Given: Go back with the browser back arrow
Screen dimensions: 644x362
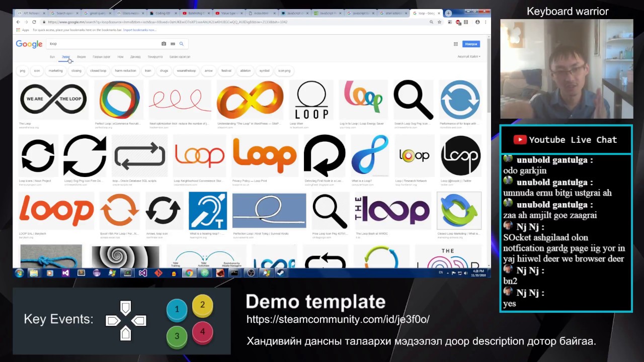Looking at the screenshot, I should (19, 22).
